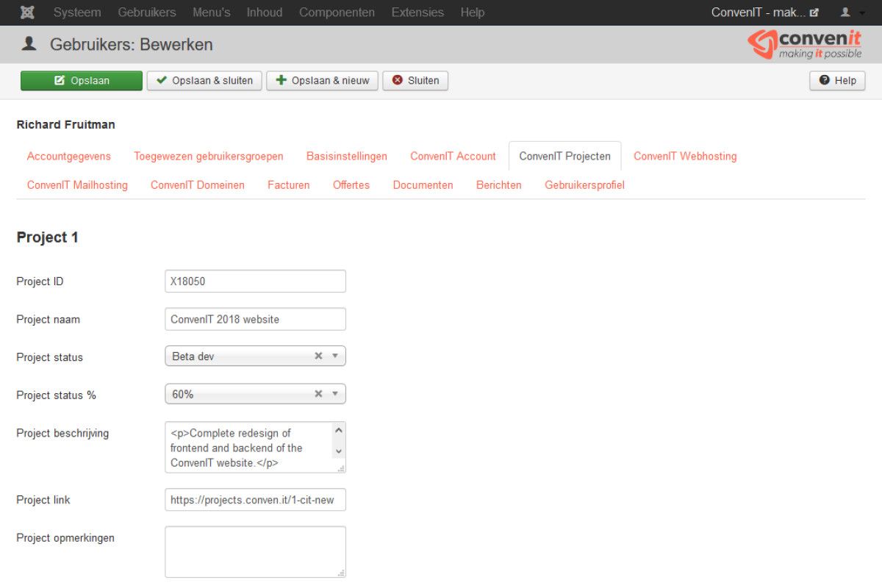Click the Help question mark button
Screen dimensions: 882x588
tap(837, 81)
